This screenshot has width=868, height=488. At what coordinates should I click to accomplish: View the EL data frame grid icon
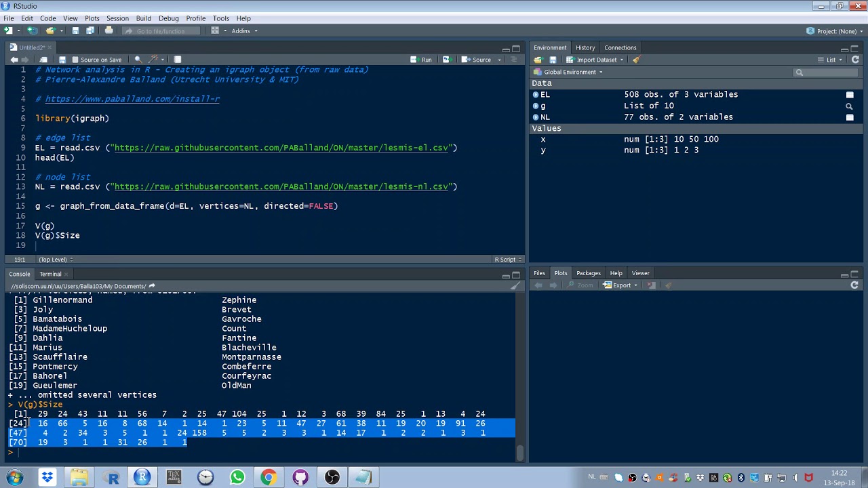pos(850,95)
